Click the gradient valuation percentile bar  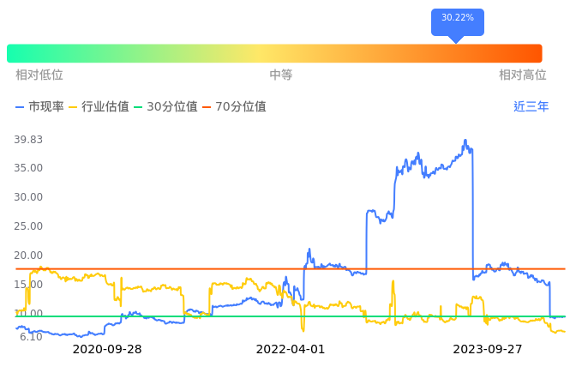pos(274,53)
